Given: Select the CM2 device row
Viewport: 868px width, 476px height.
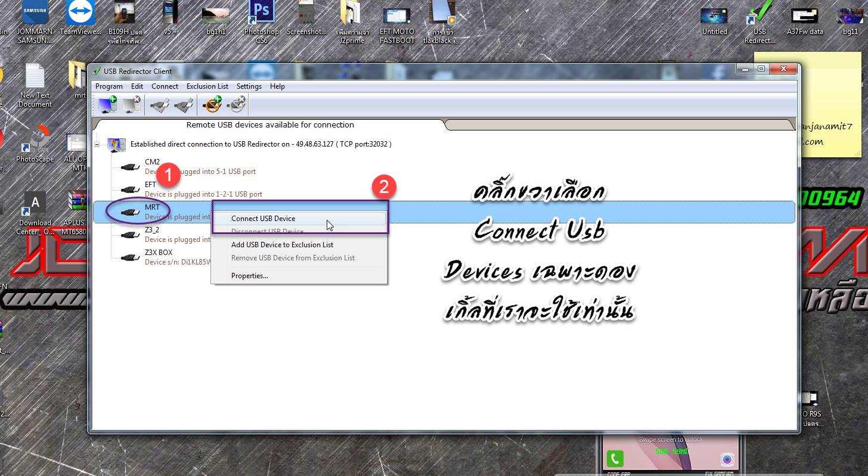Looking at the screenshot, I should [444, 167].
